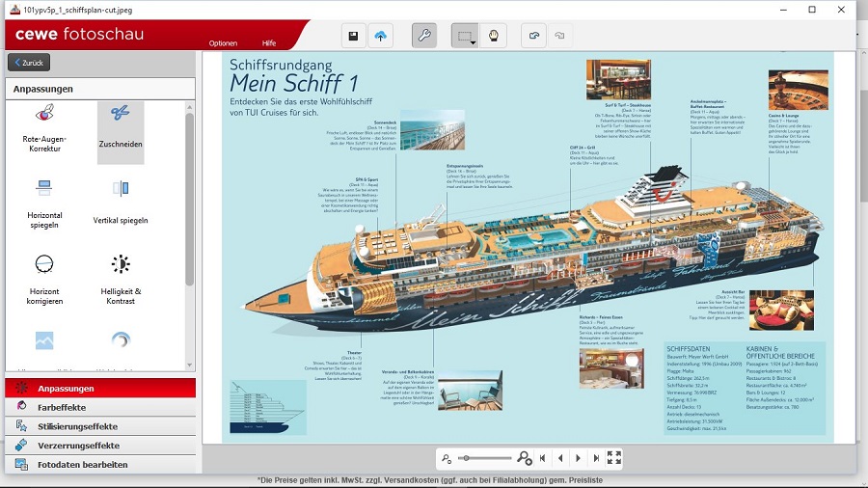
Task: Jump to the first photo
Action: point(542,458)
